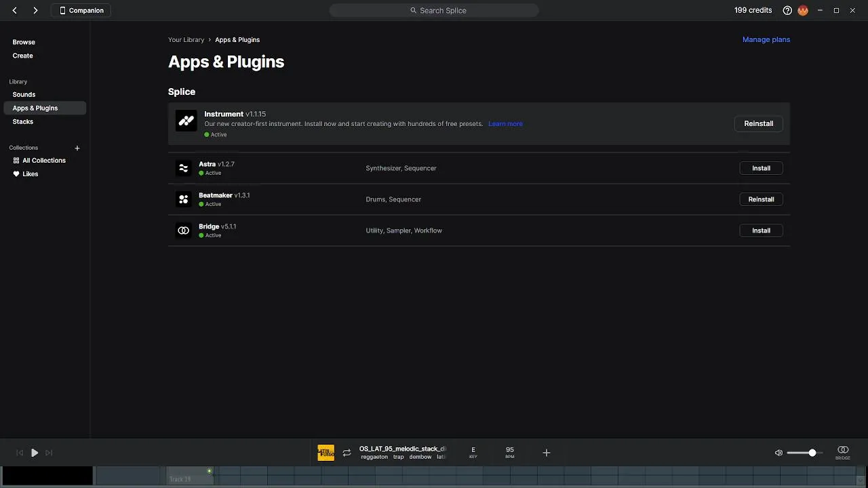Toggle loop for the playing sample
The image size is (868, 488).
(x=347, y=453)
